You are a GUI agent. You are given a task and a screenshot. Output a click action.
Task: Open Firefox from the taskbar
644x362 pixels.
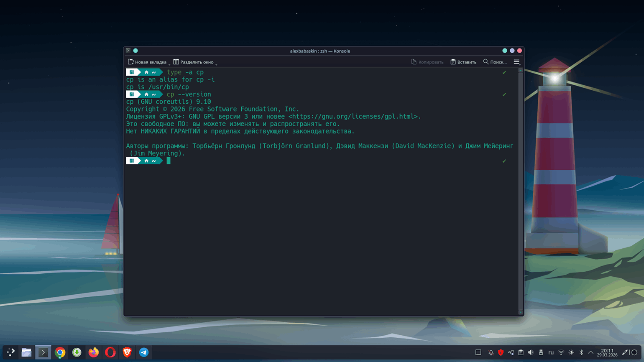(x=94, y=352)
